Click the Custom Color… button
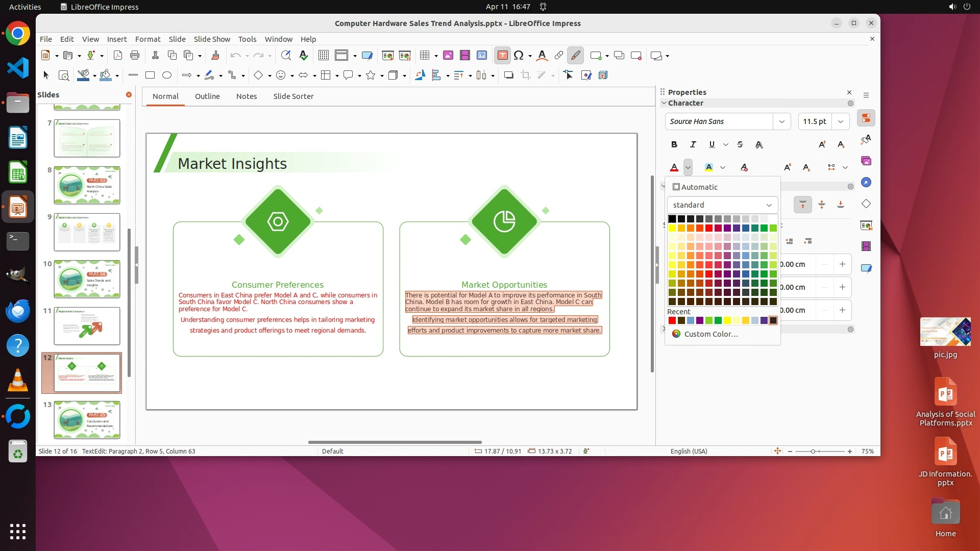Screen dimensions: 980x551 (x=710, y=334)
